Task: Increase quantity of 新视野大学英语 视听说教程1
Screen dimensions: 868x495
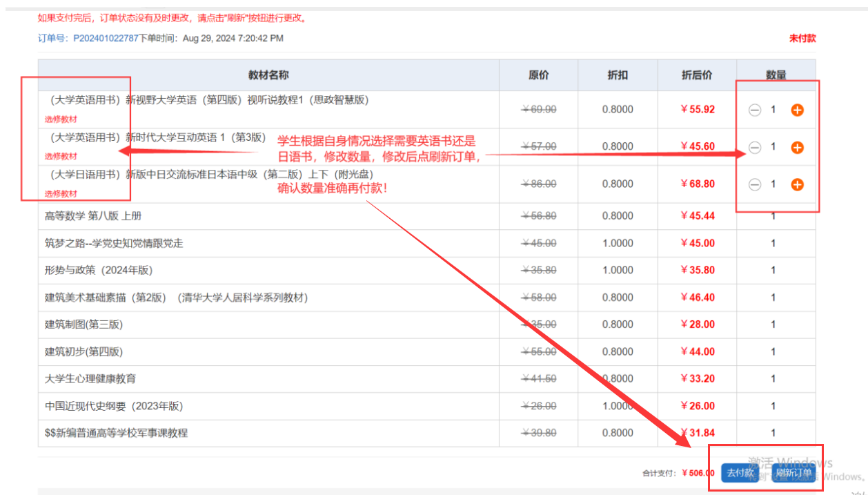Action: [797, 110]
